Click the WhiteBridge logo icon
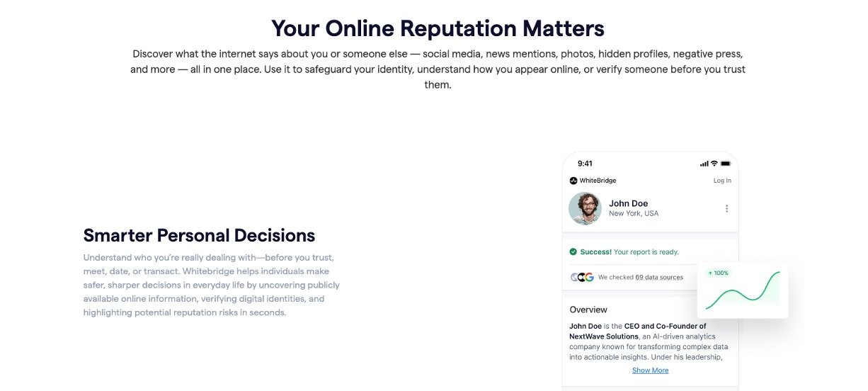The height and width of the screenshot is (391, 868). tap(573, 181)
